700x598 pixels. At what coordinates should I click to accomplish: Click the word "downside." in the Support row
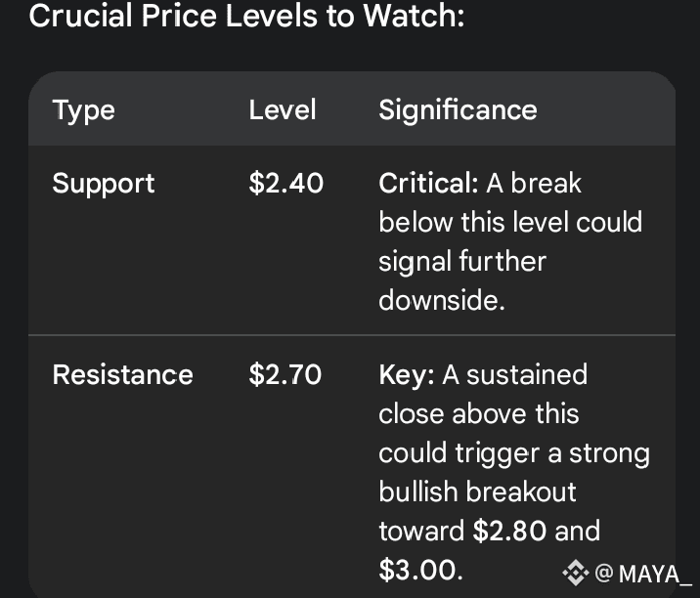pos(442,300)
